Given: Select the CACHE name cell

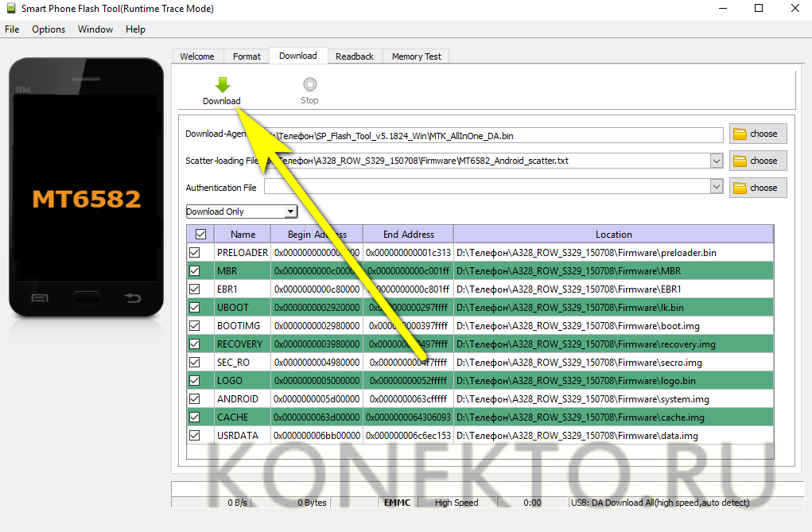Looking at the screenshot, I should tap(243, 417).
